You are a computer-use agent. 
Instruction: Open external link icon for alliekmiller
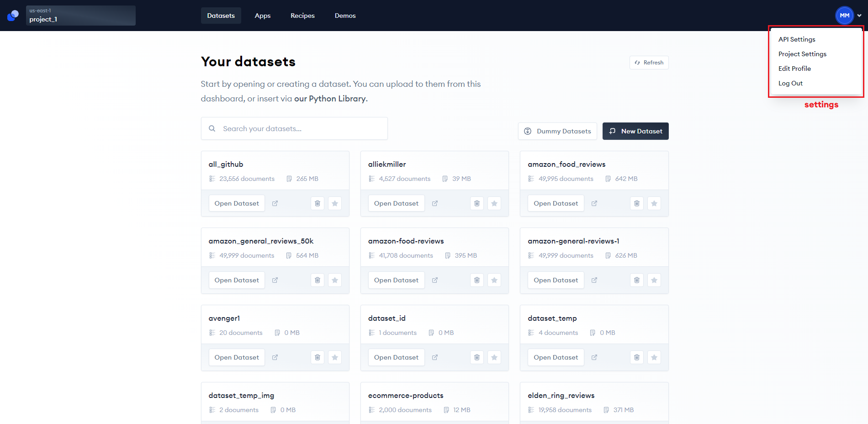[435, 203]
